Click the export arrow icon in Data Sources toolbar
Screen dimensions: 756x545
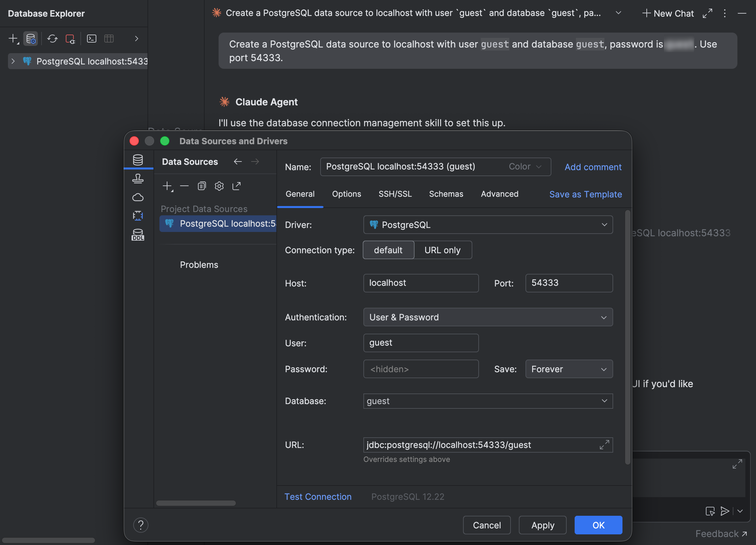[237, 186]
